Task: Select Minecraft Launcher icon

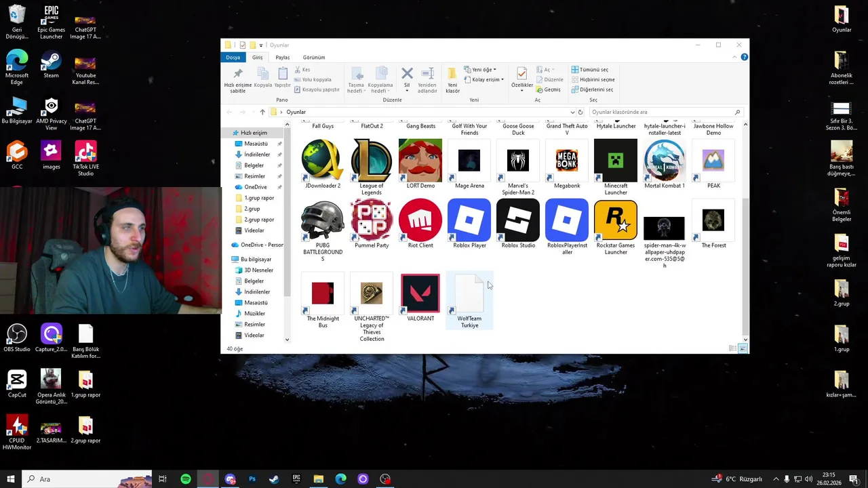Action: tap(616, 167)
